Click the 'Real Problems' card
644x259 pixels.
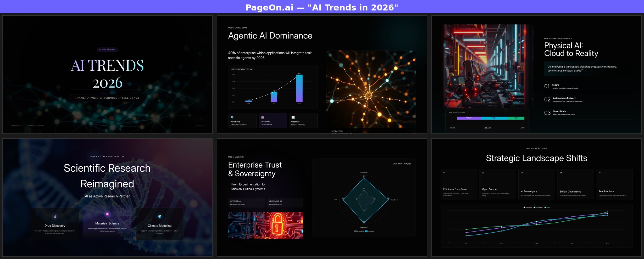click(x=614, y=184)
